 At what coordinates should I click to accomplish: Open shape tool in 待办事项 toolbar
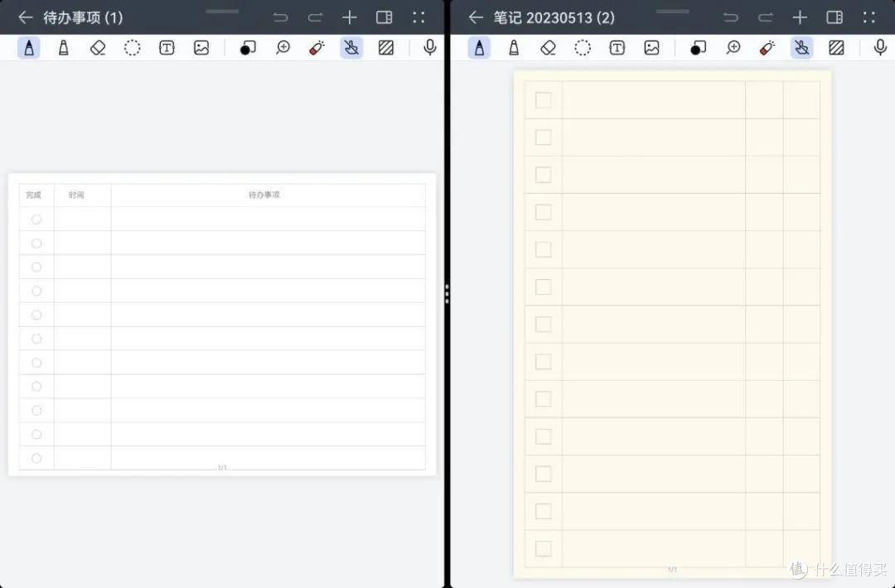[x=247, y=48]
